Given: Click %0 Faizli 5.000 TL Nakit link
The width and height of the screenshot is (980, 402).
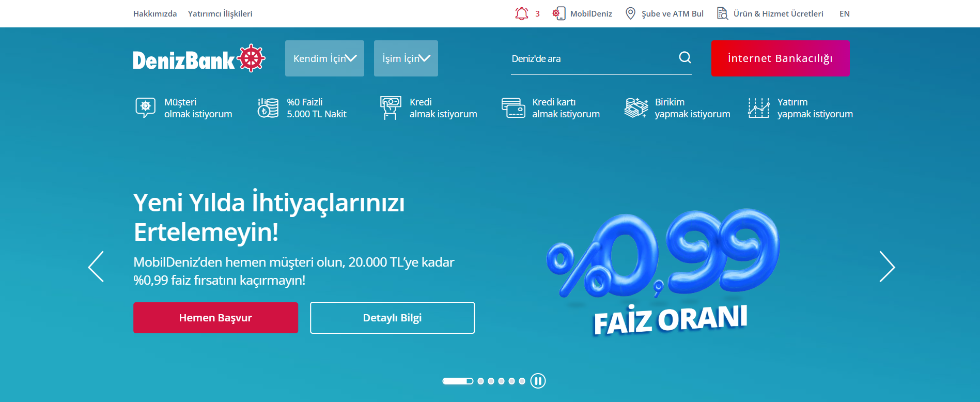Looking at the screenshot, I should tap(317, 108).
